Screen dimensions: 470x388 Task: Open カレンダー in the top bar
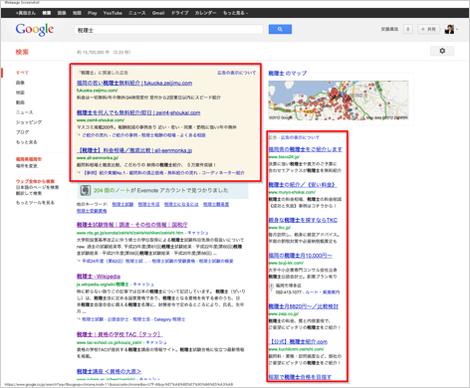click(205, 13)
